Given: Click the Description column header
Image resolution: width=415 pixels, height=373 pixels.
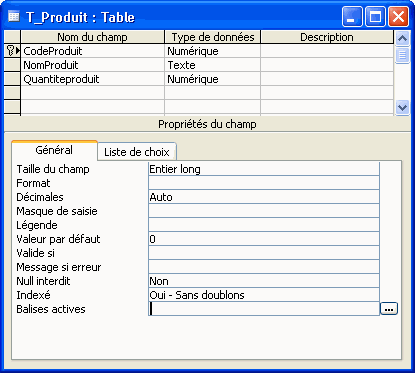Looking at the screenshot, I should pos(327,37).
